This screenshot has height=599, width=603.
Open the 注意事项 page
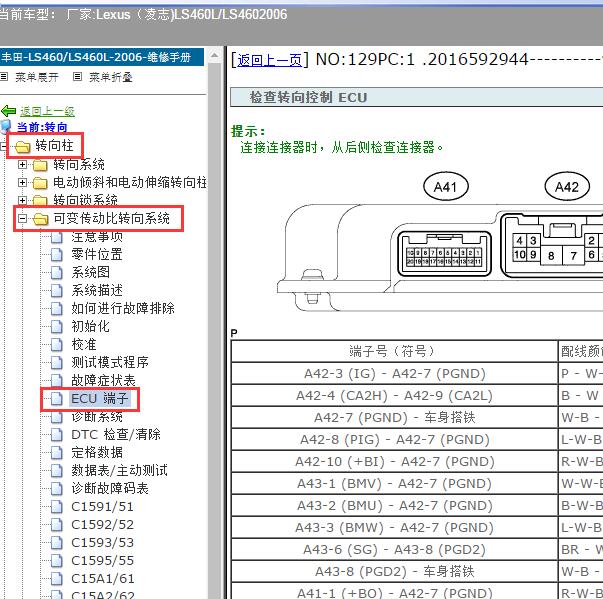[x=97, y=236]
